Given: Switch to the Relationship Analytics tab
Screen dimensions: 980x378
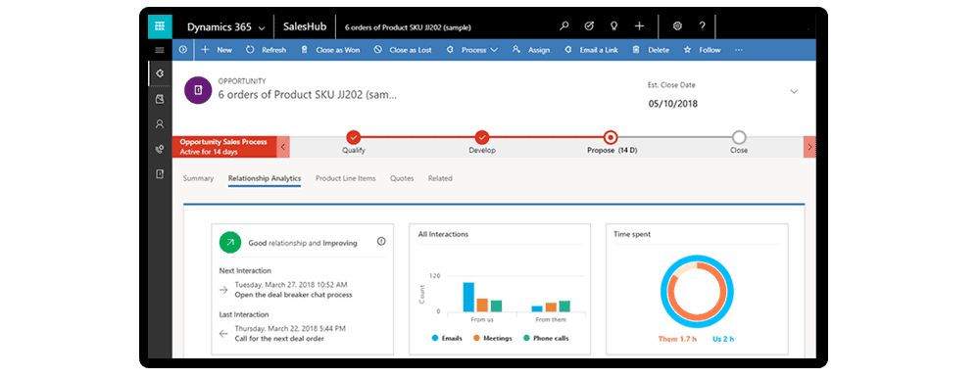Looking at the screenshot, I should (265, 178).
